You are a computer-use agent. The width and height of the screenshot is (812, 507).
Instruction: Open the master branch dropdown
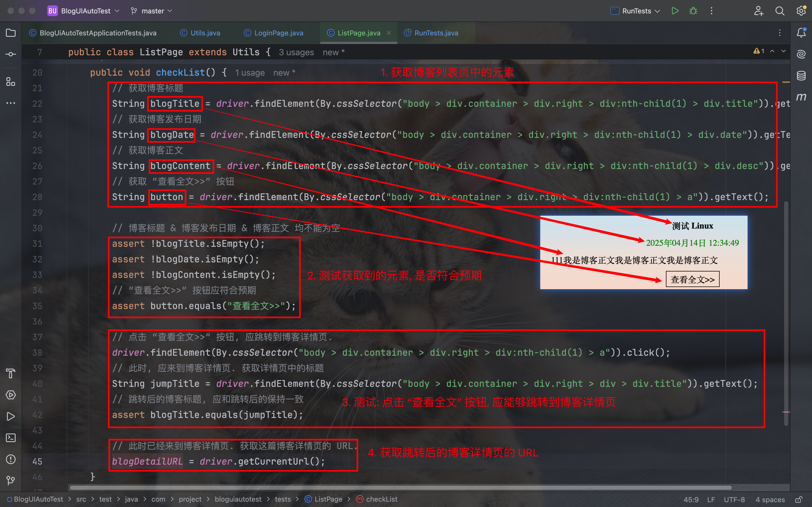[x=153, y=11]
